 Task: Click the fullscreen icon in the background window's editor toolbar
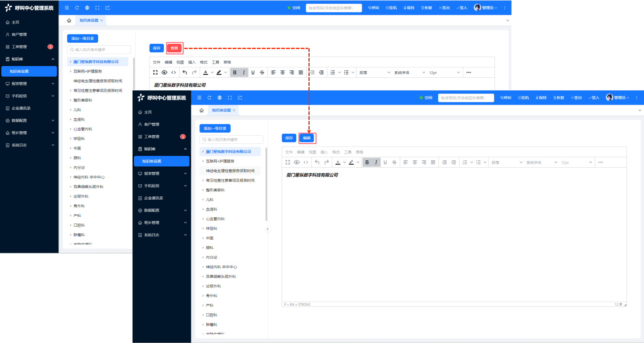click(x=155, y=72)
